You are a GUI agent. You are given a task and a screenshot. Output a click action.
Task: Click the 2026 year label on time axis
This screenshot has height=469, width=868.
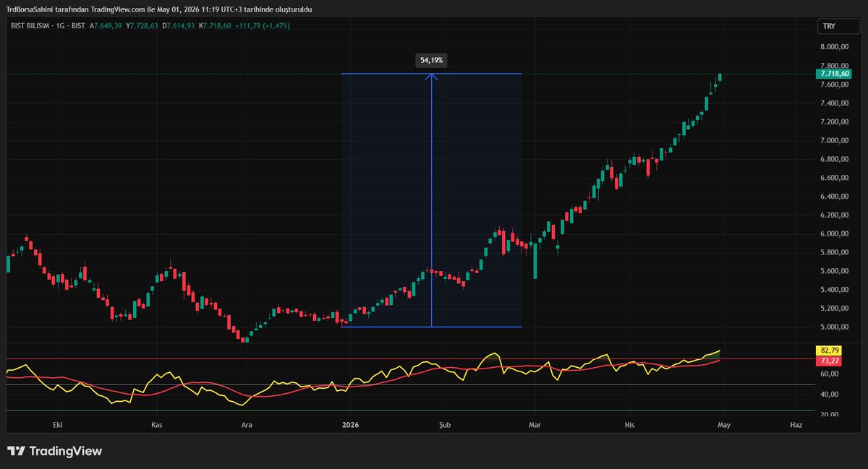tap(350, 426)
